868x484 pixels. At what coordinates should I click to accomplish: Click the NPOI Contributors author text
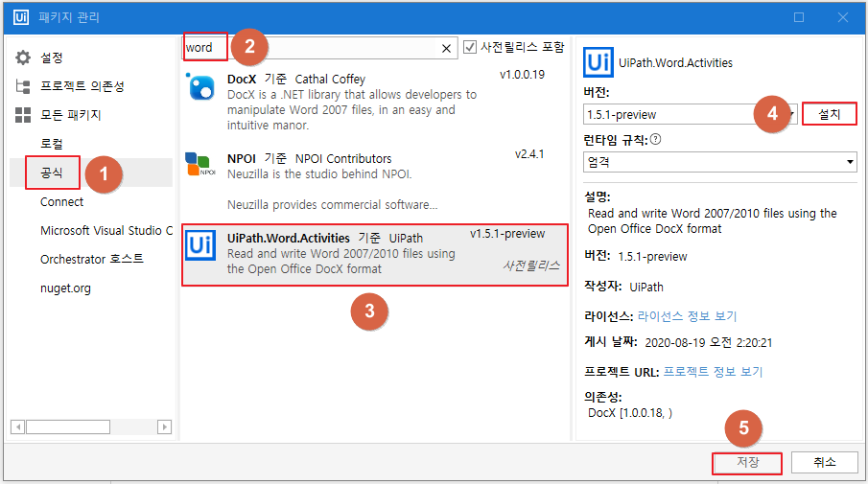click(x=343, y=159)
